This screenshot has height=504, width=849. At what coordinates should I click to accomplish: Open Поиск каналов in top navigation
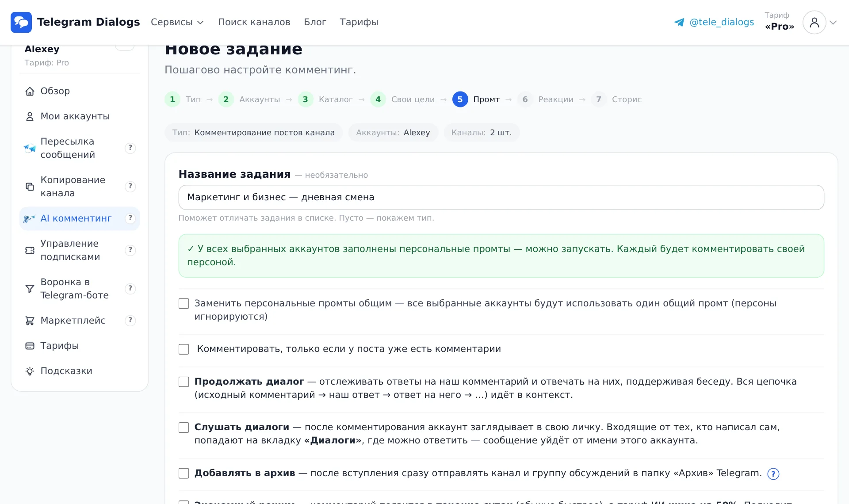click(254, 22)
